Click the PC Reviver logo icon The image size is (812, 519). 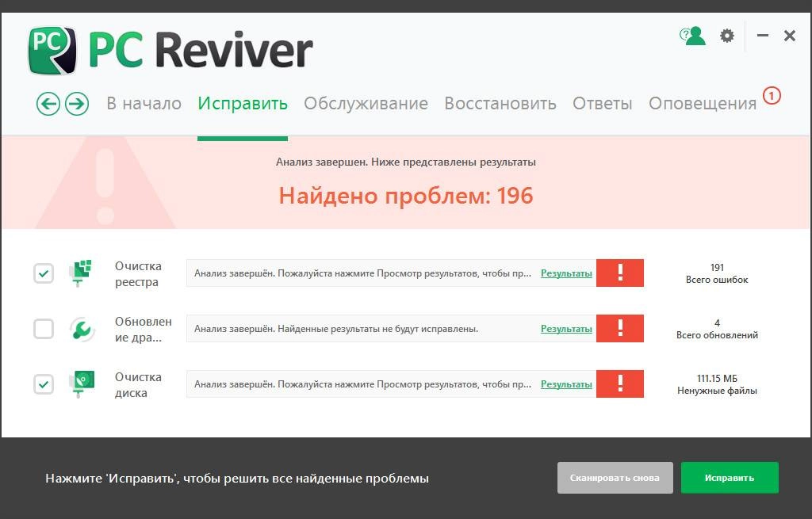pyautogui.click(x=52, y=50)
